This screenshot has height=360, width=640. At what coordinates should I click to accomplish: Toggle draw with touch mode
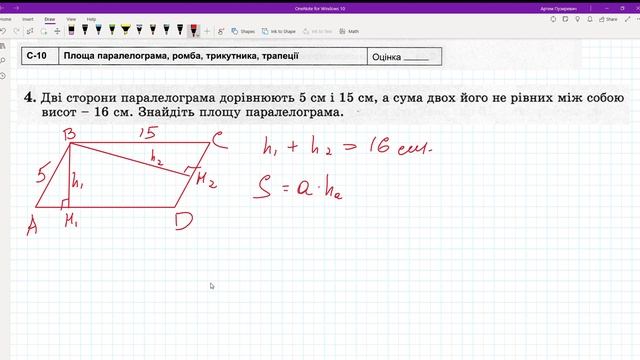pos(221,31)
